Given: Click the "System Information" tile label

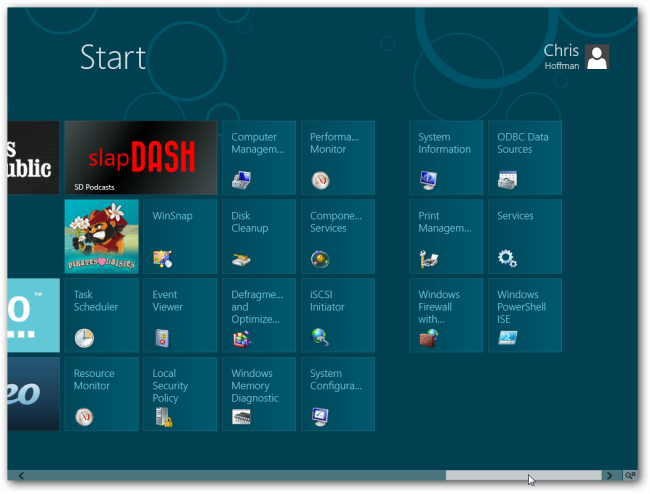Looking at the screenshot, I should click(x=444, y=143).
